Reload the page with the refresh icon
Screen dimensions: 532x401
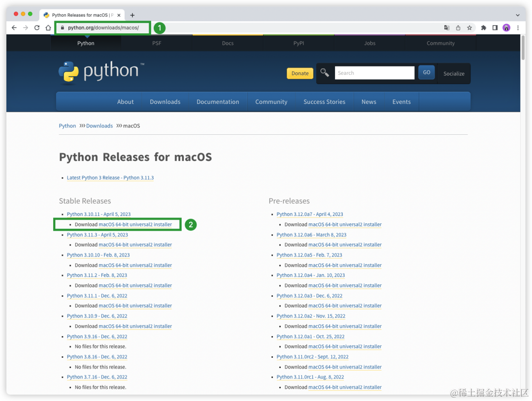[x=37, y=28]
